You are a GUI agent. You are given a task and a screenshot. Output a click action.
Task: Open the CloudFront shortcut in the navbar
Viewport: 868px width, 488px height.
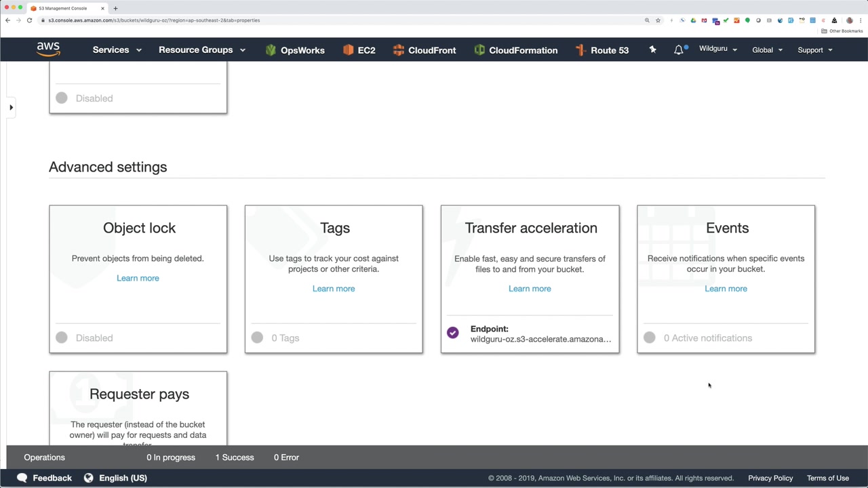[424, 50]
